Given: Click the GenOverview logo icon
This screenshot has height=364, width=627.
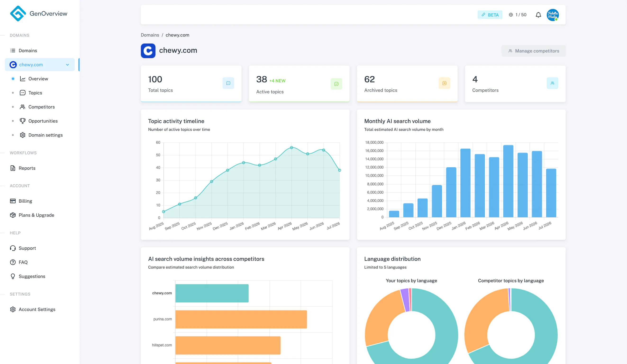Looking at the screenshot, I should 18,14.
